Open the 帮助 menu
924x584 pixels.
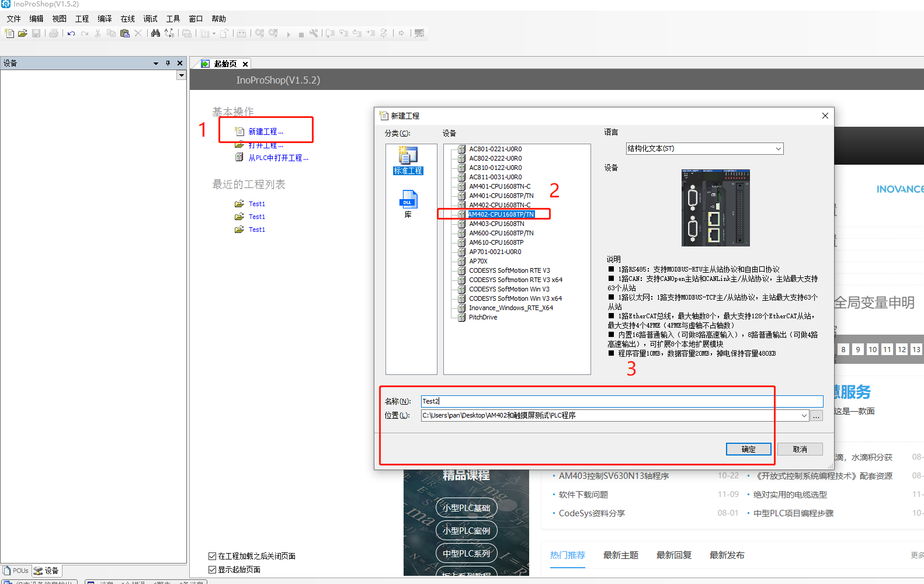(218, 19)
